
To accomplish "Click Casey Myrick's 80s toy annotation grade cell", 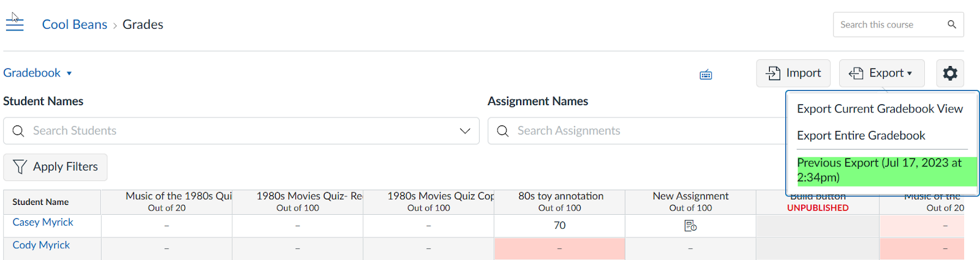I will coord(559,226).
